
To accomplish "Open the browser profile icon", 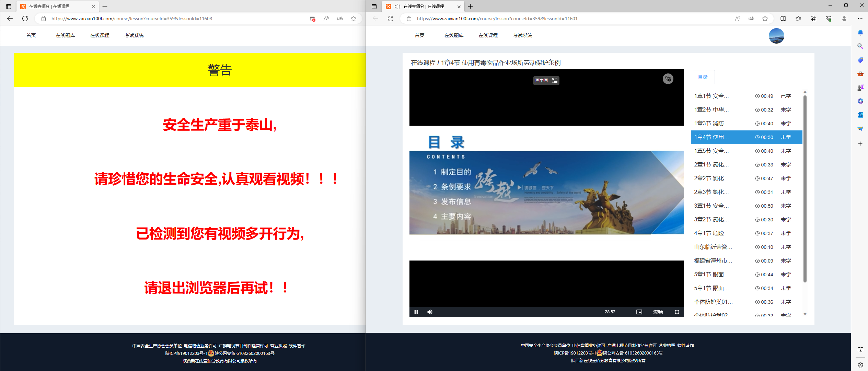I will pos(844,19).
